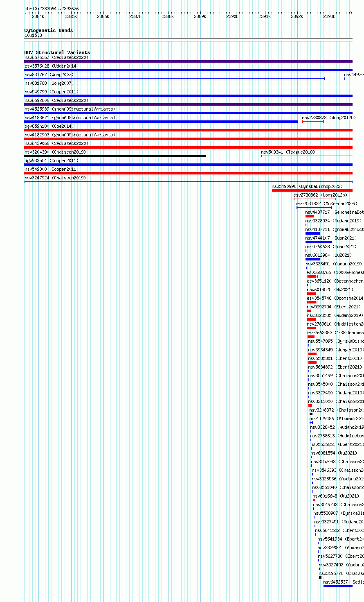
Task: Open variant nsv6439066 (Sedlazeck2020)
Action: 56,143
